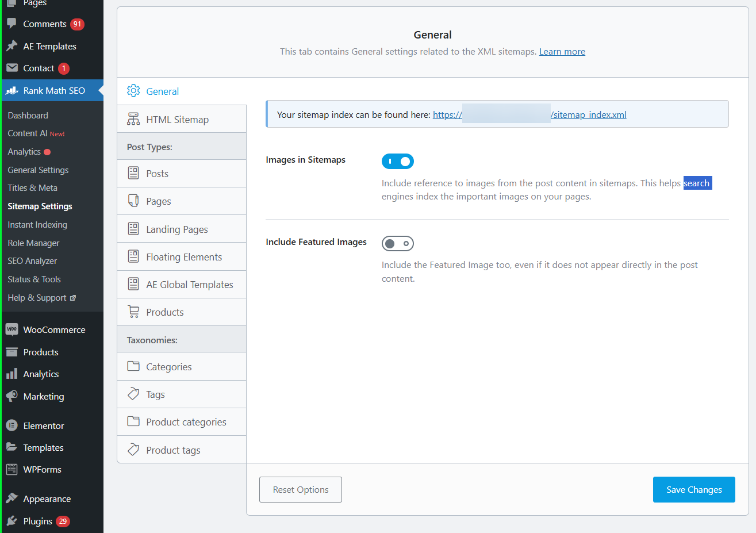Select Sitemap Settings submenu item
The image size is (756, 533).
click(x=40, y=206)
